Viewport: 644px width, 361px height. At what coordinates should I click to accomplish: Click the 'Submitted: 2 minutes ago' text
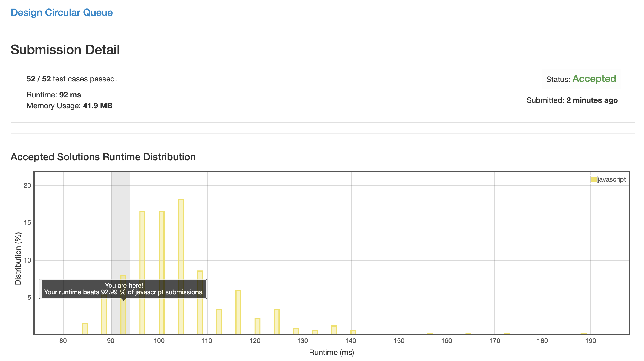572,100
